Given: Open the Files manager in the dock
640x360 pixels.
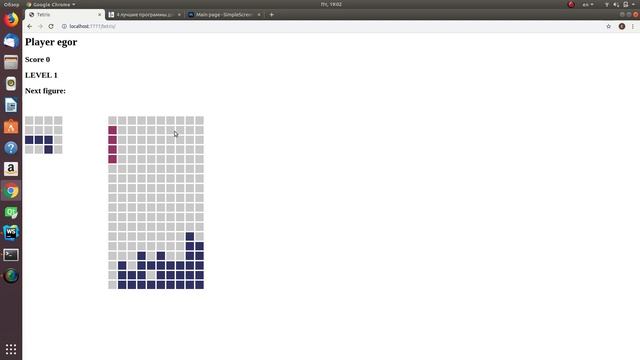Looking at the screenshot, I should point(11,62).
